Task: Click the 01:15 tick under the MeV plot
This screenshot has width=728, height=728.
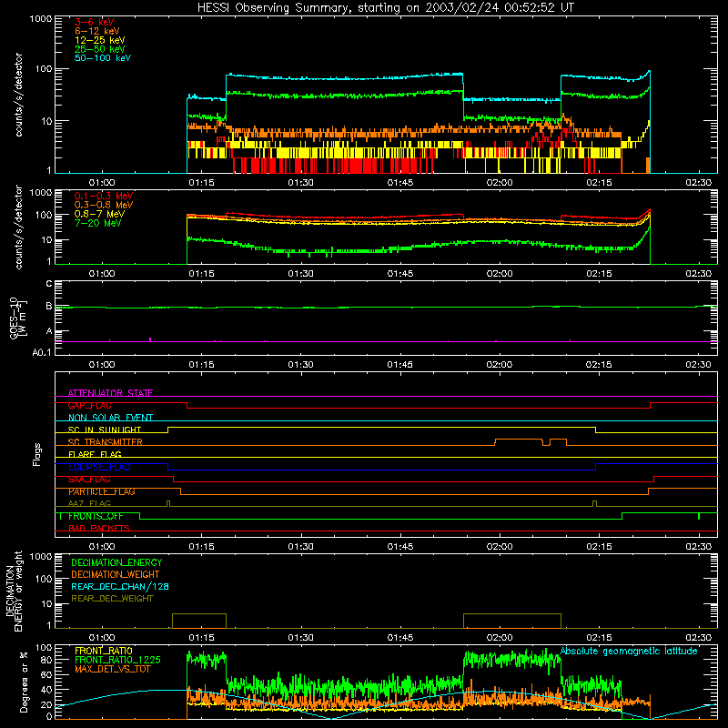Action: [201, 273]
